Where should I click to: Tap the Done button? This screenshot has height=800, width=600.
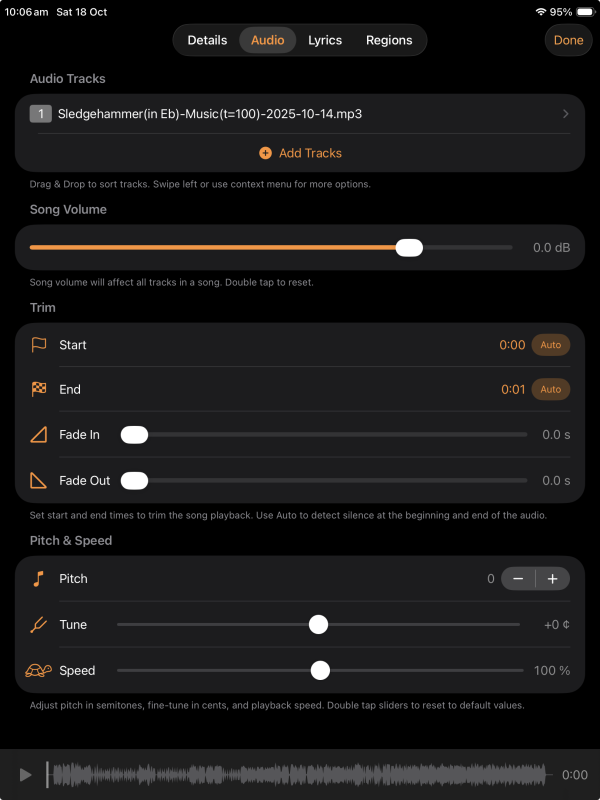click(x=568, y=40)
